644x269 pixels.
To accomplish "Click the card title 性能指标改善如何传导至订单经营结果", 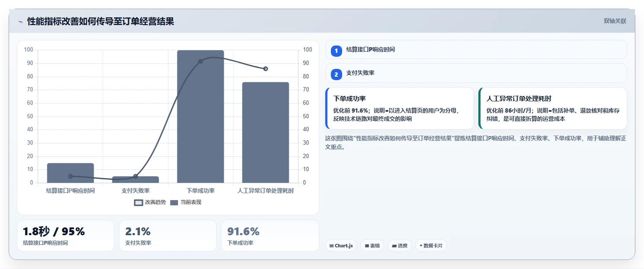I will tap(100, 21).
